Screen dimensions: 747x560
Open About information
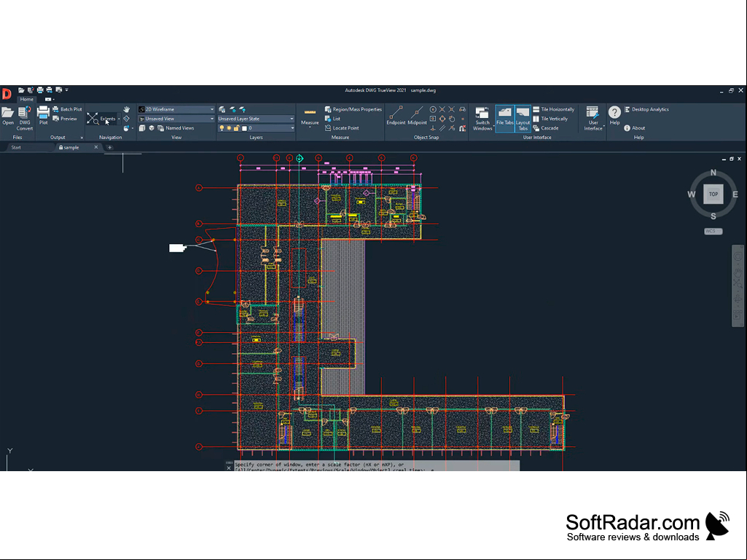pyautogui.click(x=635, y=128)
